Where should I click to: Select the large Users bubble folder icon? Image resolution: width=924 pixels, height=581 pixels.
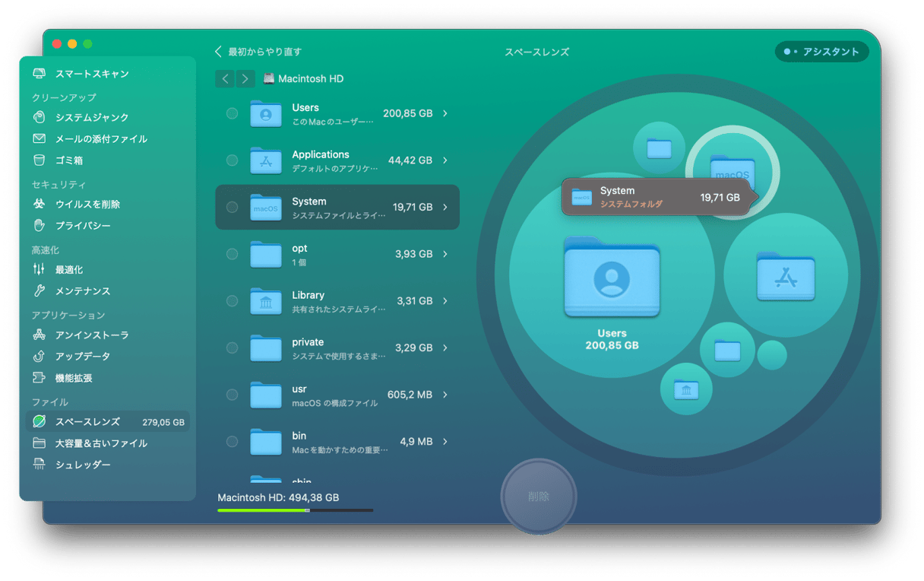(x=612, y=277)
